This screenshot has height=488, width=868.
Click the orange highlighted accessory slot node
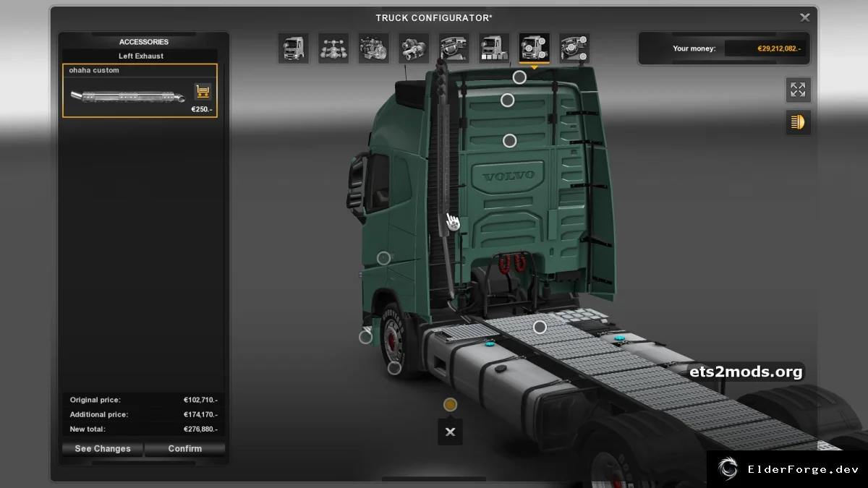(450, 405)
